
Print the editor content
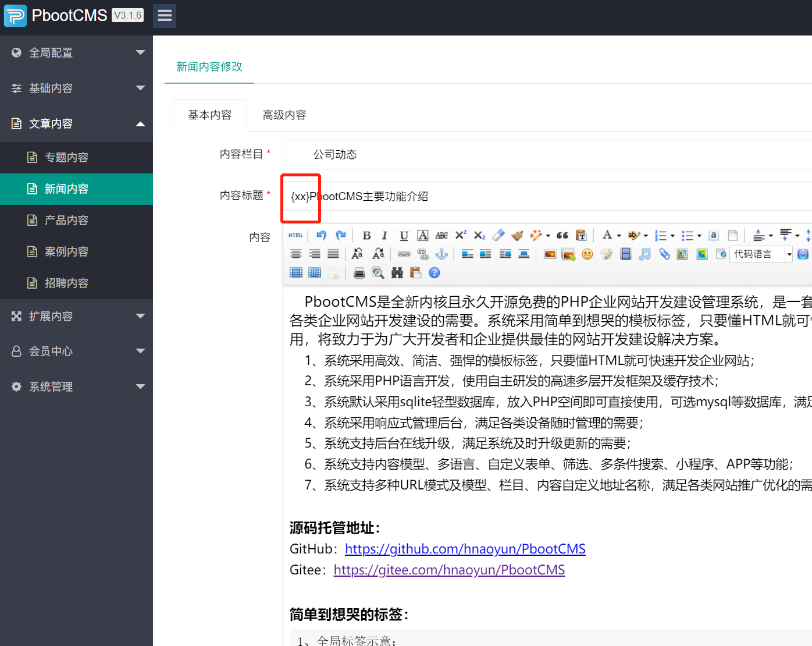(359, 273)
